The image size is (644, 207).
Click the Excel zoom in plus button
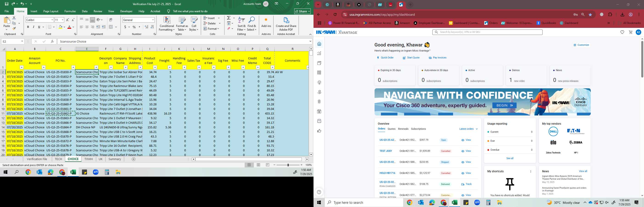pos(302,165)
